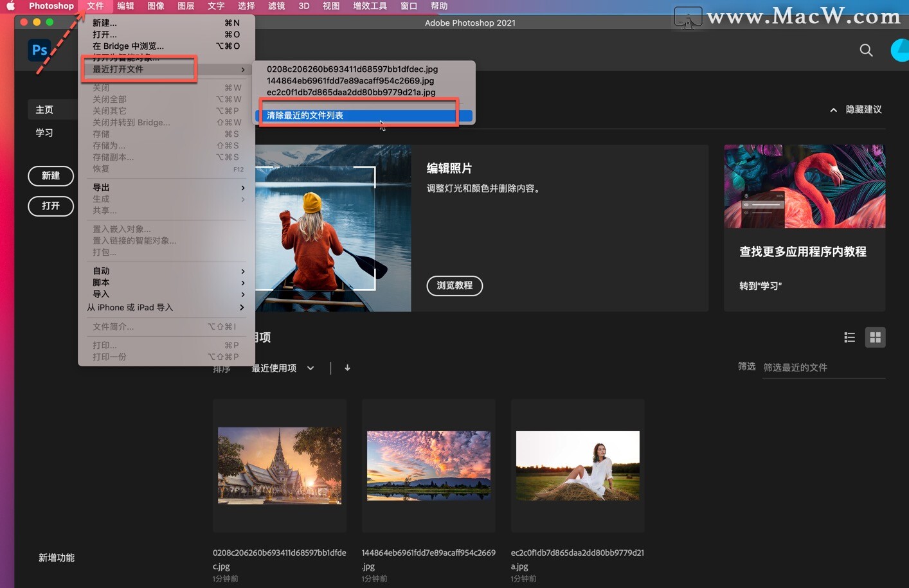Click the 筛选最近的文件 filter field
Screen dimensions: 909x588
click(x=824, y=368)
